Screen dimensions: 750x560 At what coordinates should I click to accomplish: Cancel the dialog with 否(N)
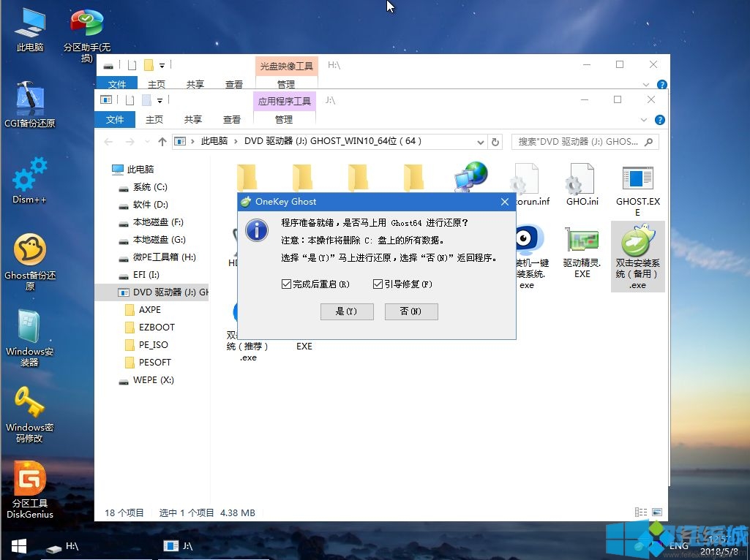(x=410, y=311)
